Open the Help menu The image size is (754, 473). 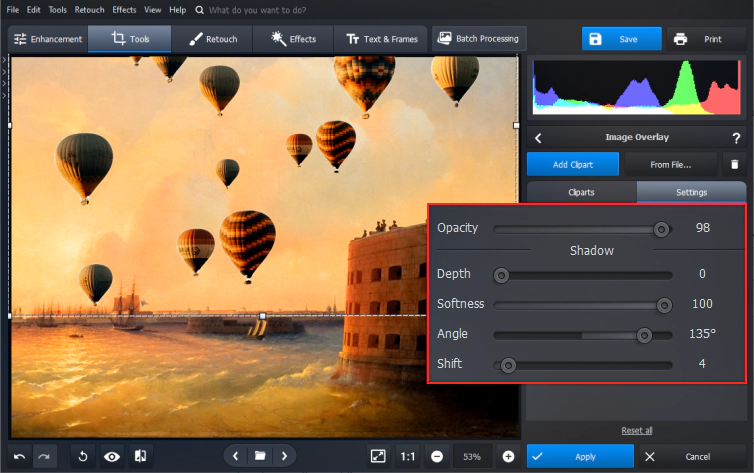177,10
